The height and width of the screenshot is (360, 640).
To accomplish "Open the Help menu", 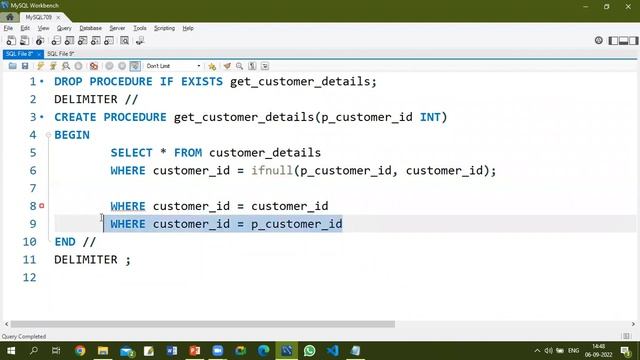I will [188, 28].
